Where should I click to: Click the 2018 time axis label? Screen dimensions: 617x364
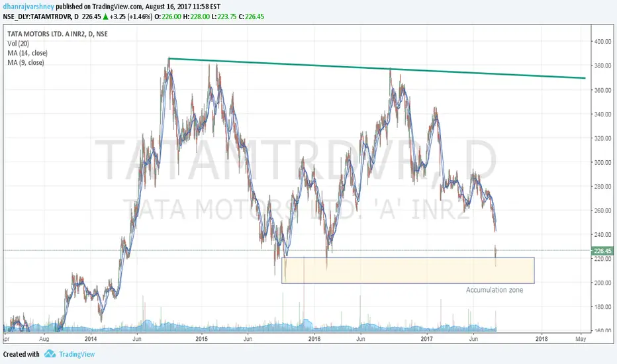click(x=542, y=338)
